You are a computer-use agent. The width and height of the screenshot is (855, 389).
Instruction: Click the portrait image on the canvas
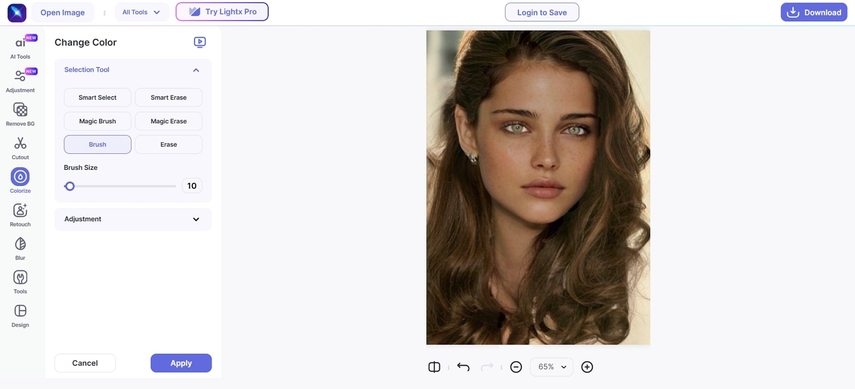(538, 187)
